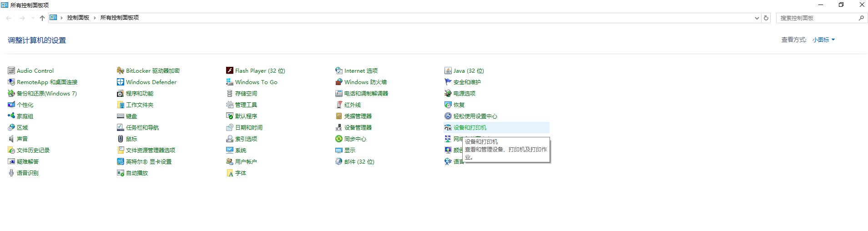Open the 显示 link

tap(350, 150)
